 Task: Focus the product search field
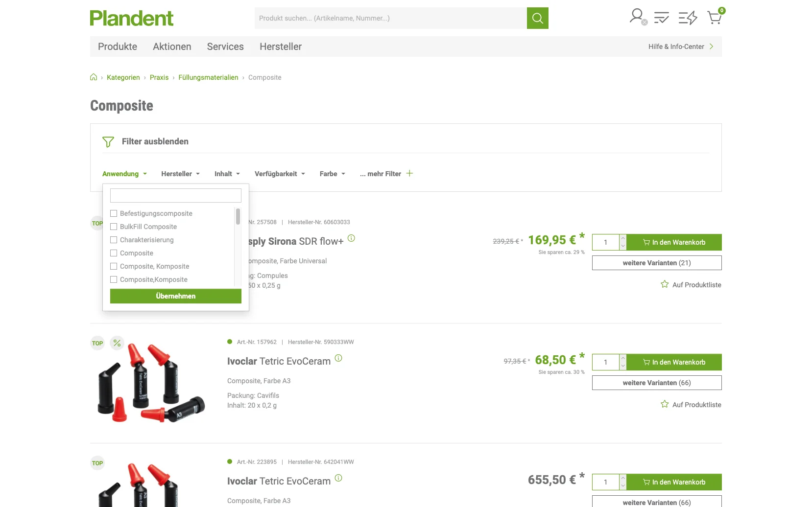click(391, 18)
